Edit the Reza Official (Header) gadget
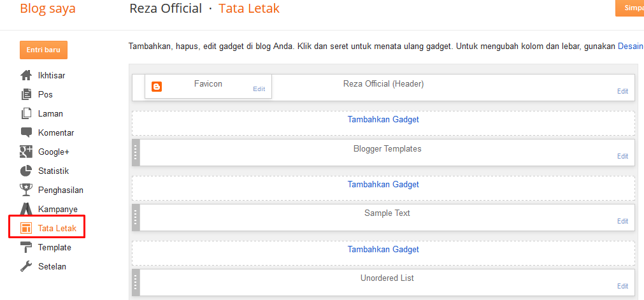The height and width of the screenshot is (300, 644). coord(622,91)
